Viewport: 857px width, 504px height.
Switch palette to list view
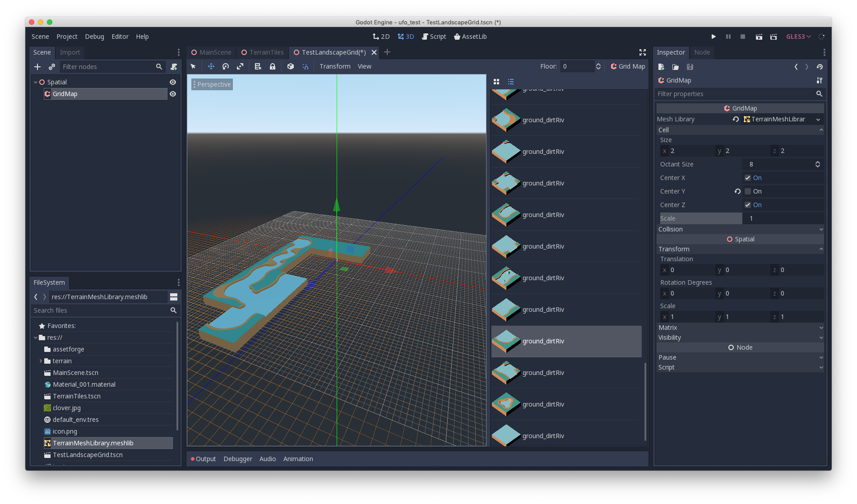tap(511, 82)
